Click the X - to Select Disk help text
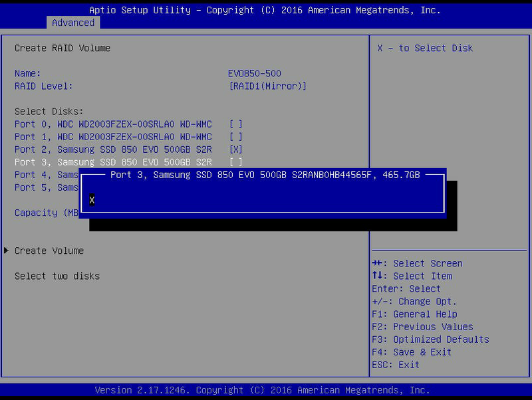The width and height of the screenshot is (532, 400). pyautogui.click(x=425, y=48)
